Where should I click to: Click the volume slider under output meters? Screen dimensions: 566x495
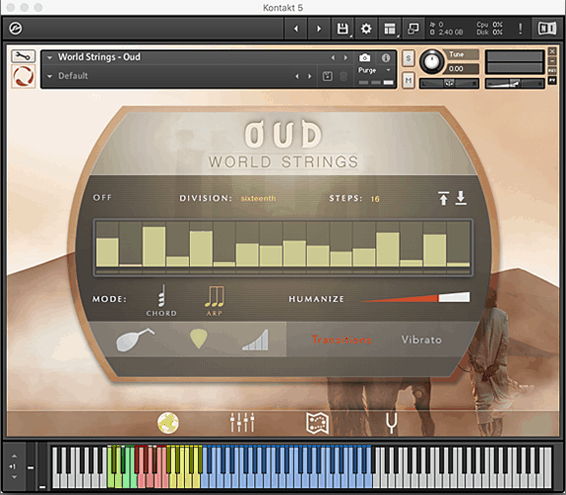tap(514, 83)
